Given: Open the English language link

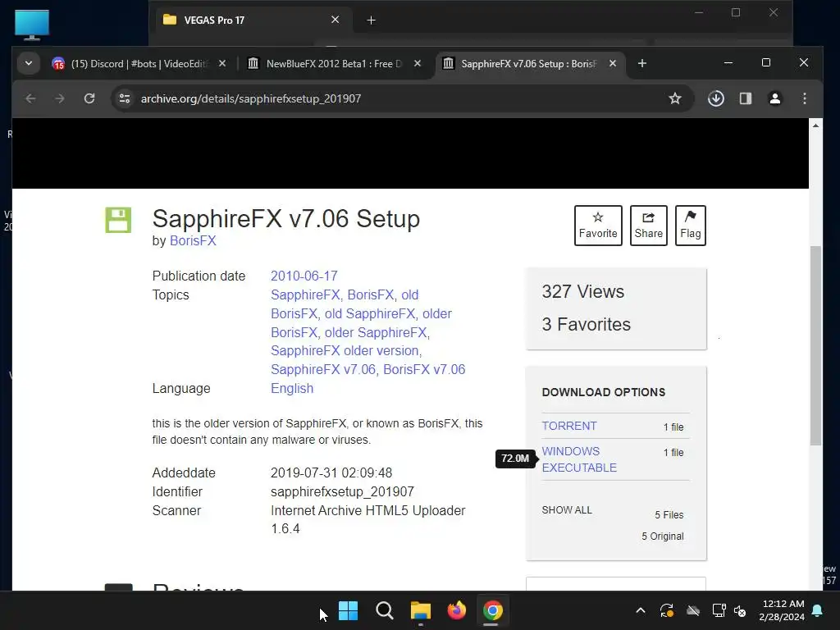Looking at the screenshot, I should [292, 388].
